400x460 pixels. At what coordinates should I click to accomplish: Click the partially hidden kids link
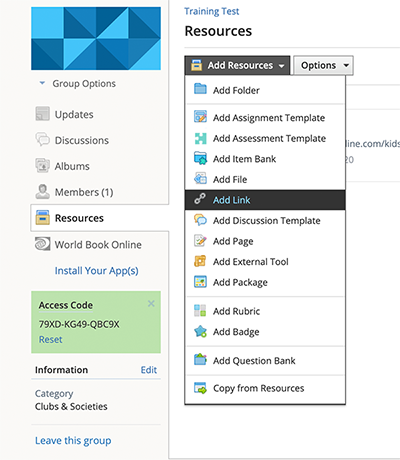click(x=372, y=143)
